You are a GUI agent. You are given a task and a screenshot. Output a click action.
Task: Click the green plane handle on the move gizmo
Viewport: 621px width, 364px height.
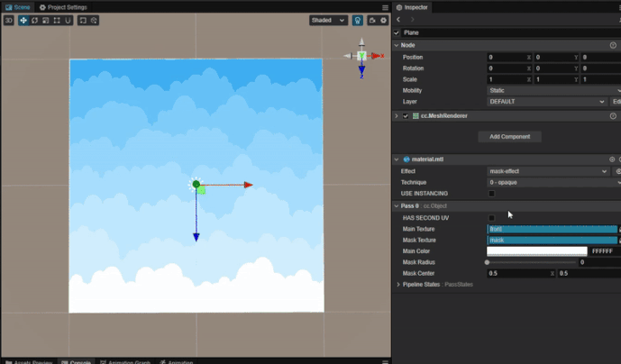[x=201, y=190]
